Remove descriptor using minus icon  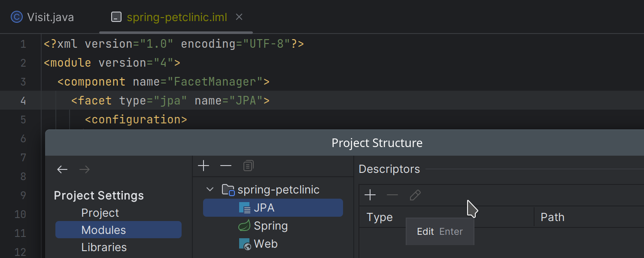[x=392, y=195]
